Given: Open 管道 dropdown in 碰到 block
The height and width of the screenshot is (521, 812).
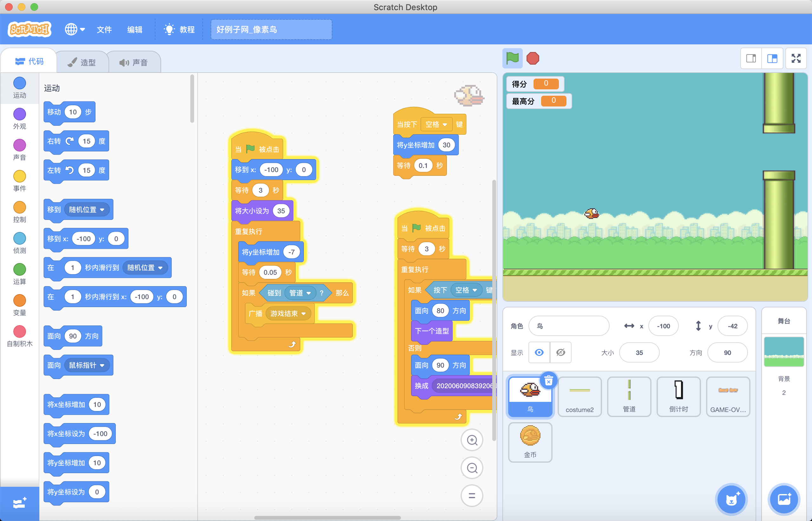Looking at the screenshot, I should (x=300, y=293).
